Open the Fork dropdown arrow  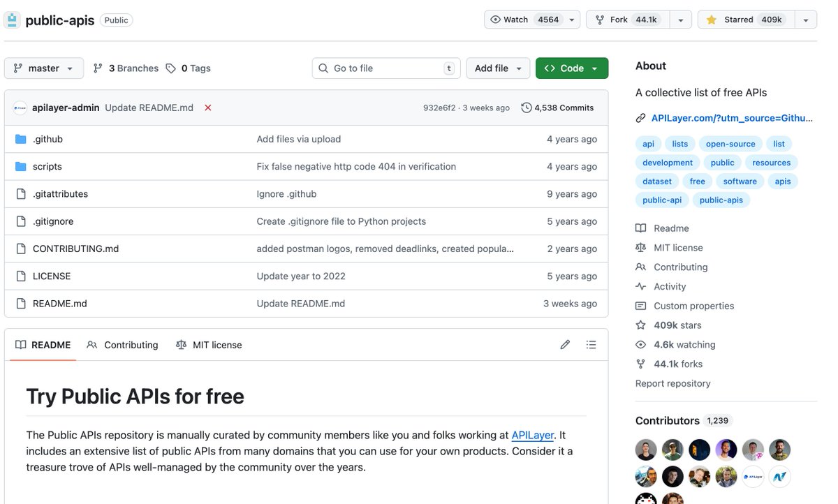point(681,20)
